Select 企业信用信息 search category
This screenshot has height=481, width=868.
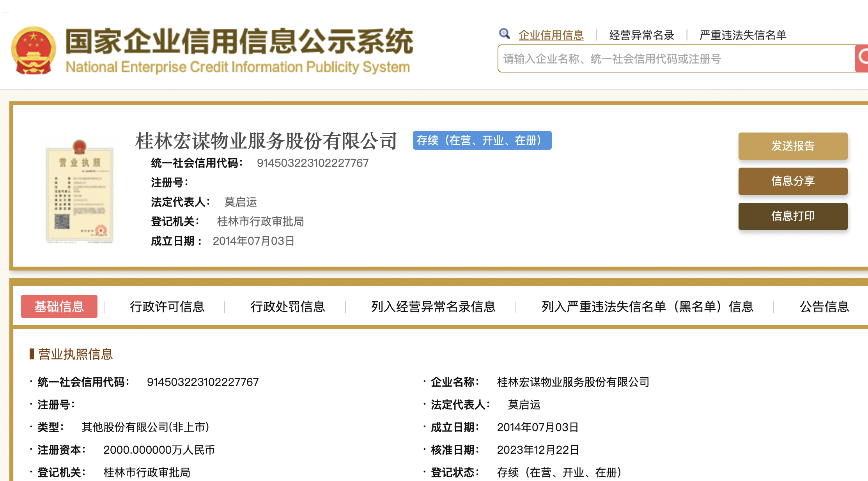pos(551,35)
